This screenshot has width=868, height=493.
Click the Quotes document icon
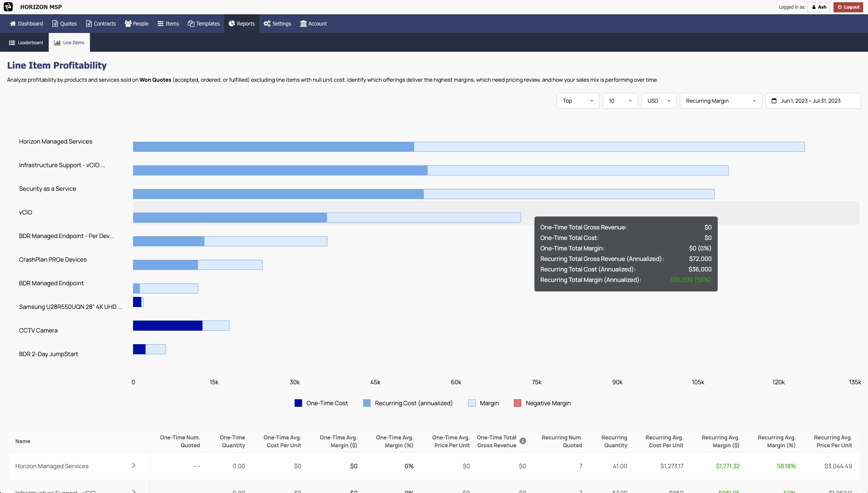pyautogui.click(x=55, y=24)
